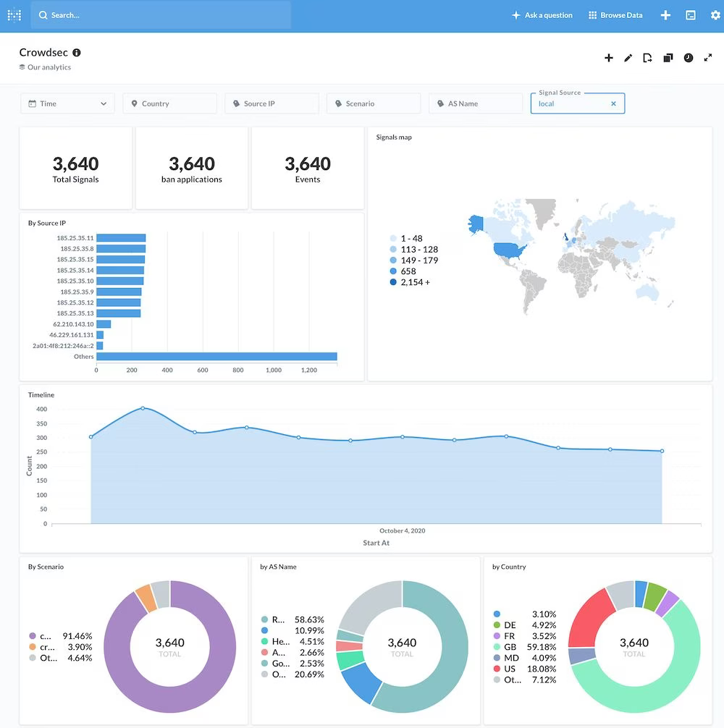
Task: Click the 2,154 + map legend swatch
Action: 393,282
